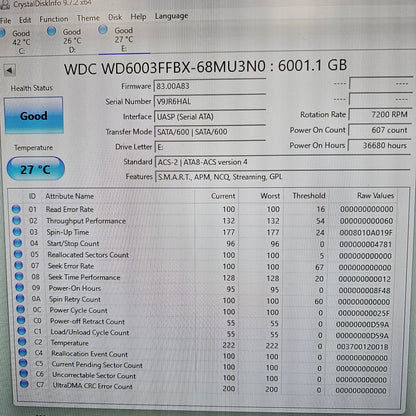Viewport: 416px width, 416px height.
Task: Open the Theme menu
Action: coord(88,18)
